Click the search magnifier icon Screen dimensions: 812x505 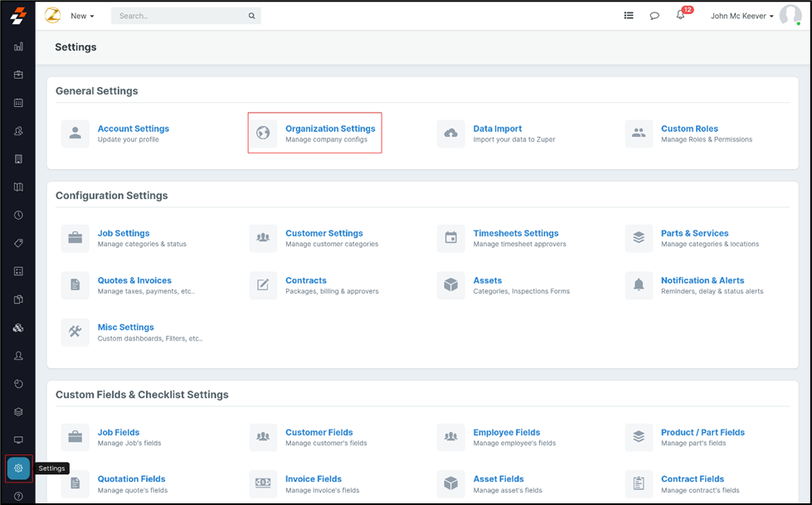(x=251, y=16)
